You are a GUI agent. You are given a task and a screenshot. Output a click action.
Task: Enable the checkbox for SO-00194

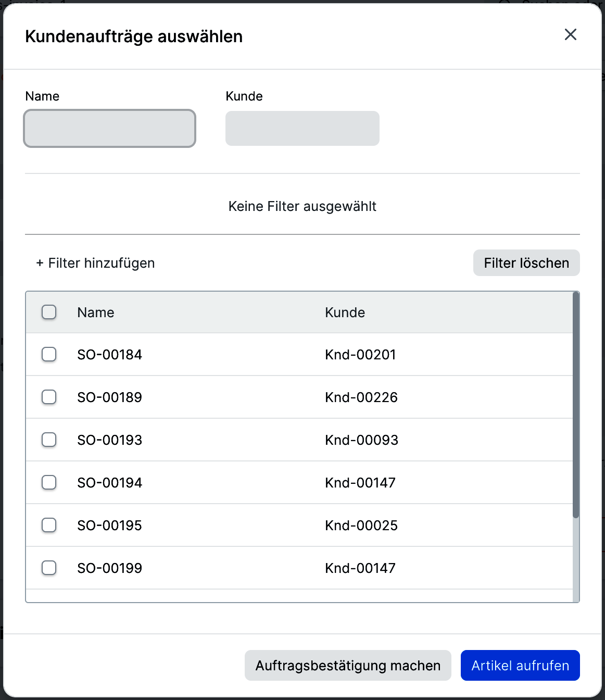[x=49, y=482]
